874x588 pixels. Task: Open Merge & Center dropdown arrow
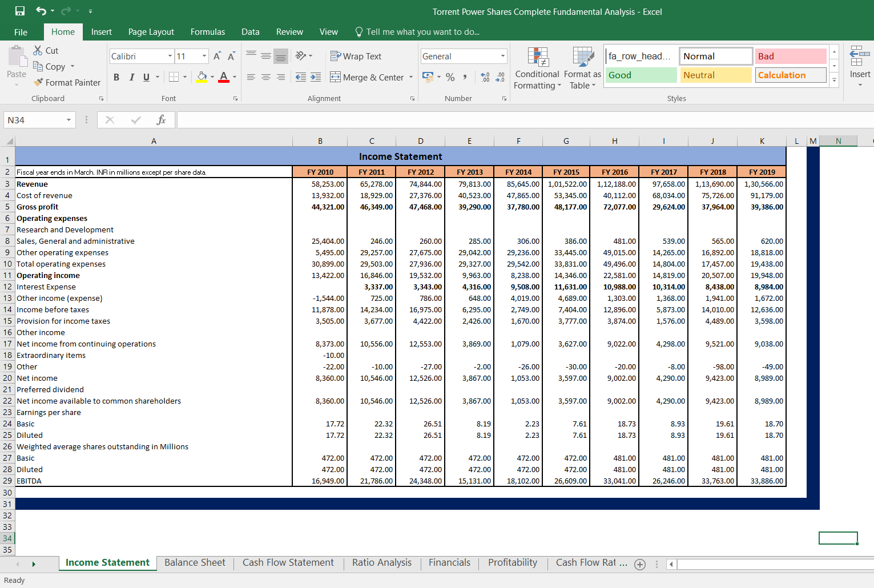[411, 77]
